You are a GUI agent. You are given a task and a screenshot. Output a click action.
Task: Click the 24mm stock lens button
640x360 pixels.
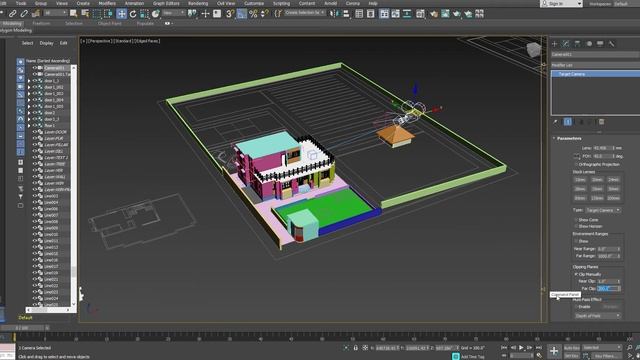tap(613, 180)
